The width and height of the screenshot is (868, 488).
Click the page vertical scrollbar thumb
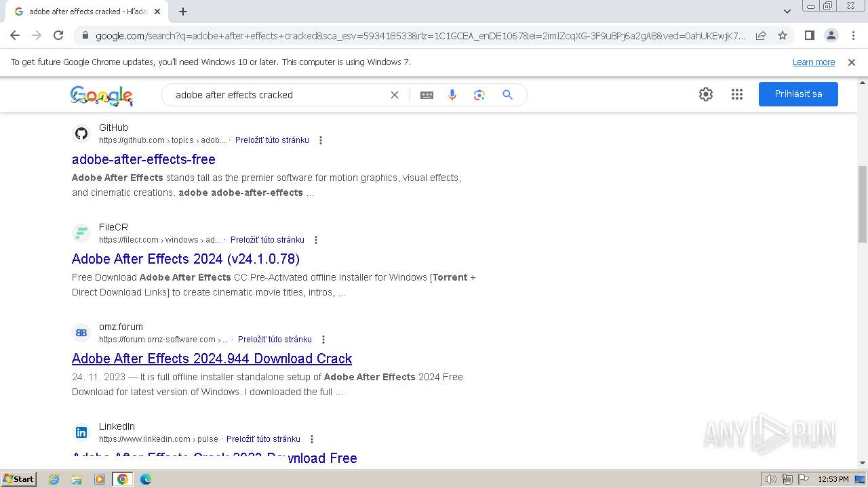(x=863, y=203)
